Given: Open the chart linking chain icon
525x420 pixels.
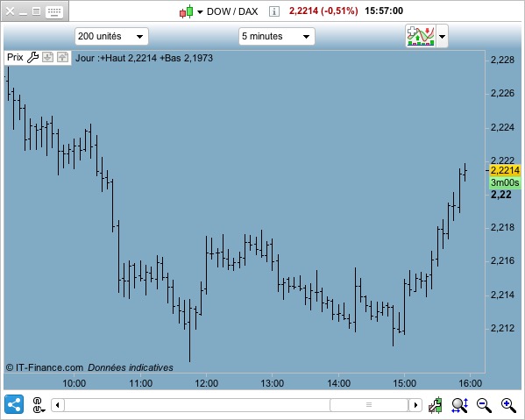Looking at the screenshot, I should pos(39,404).
